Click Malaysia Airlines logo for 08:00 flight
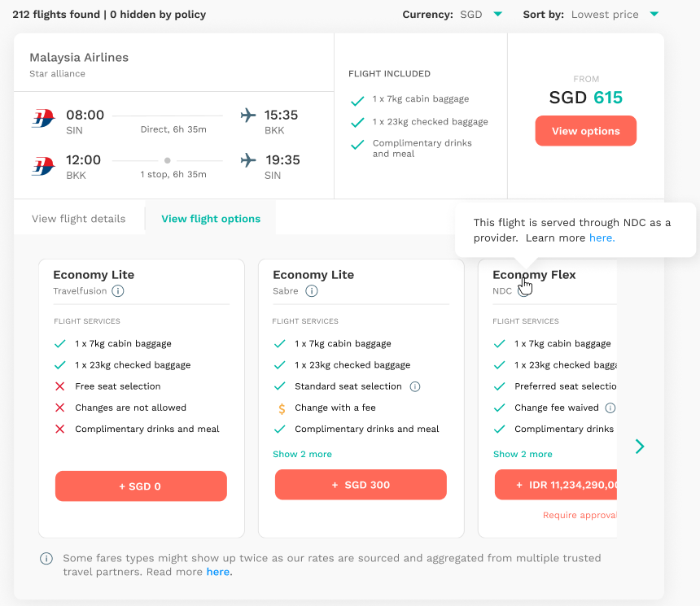The width and height of the screenshot is (700, 606). click(x=42, y=118)
